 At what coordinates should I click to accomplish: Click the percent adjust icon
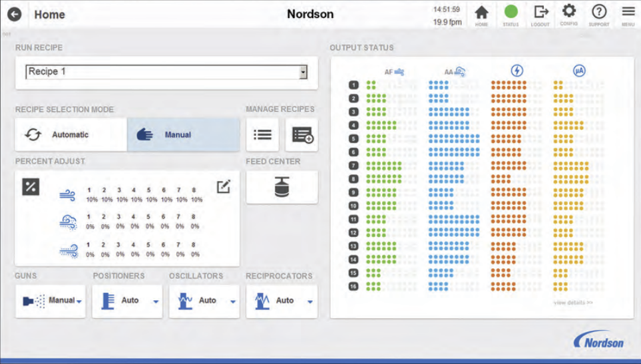click(x=31, y=187)
